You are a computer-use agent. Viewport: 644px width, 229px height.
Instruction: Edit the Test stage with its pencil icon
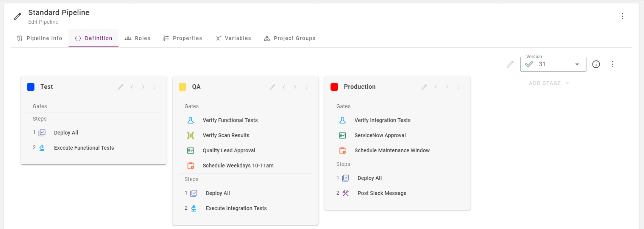(x=120, y=87)
